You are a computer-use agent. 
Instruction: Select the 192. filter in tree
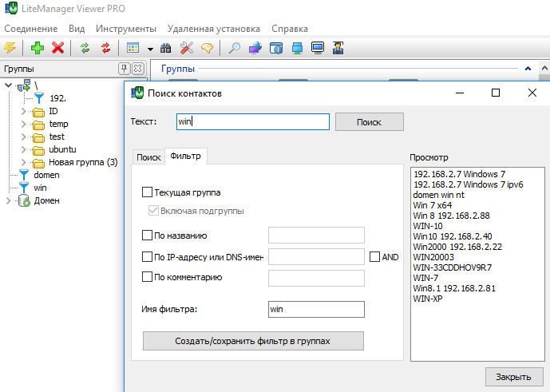[57, 99]
